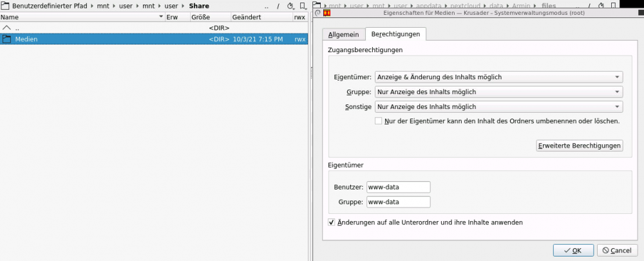Click the rwx value in Medien row
Viewport: 644px width, 261px height.
coord(300,39)
